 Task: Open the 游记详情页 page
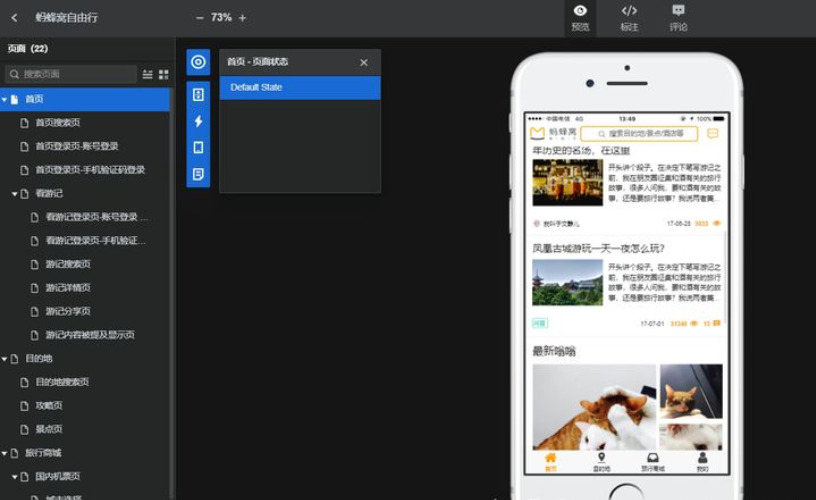68,288
